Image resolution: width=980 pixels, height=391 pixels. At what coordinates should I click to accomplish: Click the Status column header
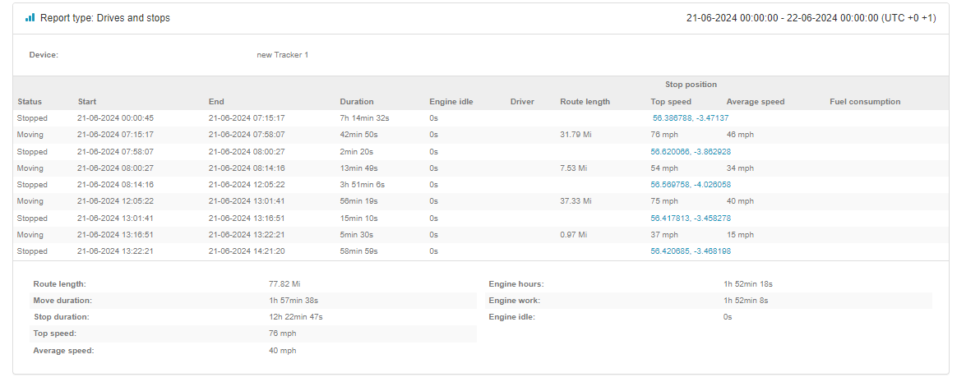tap(30, 102)
